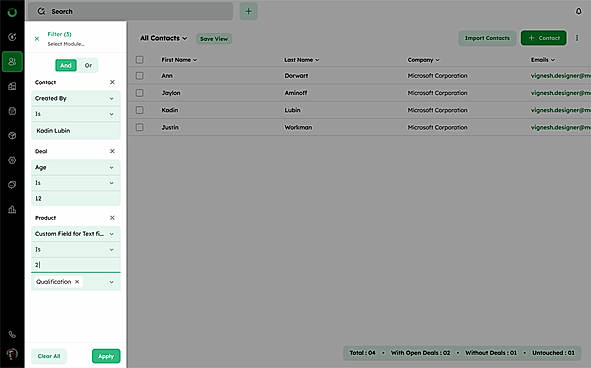Open the three-dot more options menu
Image resolution: width=591 pixels, height=368 pixels.
click(x=577, y=38)
